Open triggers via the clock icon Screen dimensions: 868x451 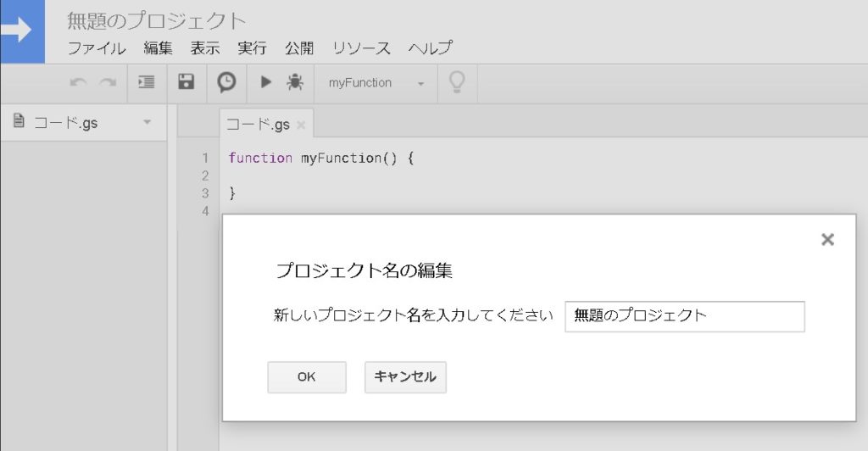pos(226,82)
